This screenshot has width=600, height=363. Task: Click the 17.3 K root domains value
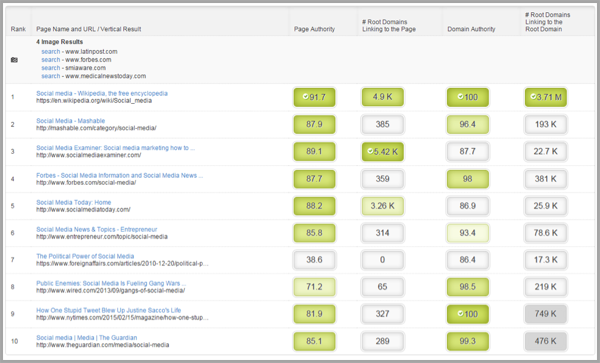(x=546, y=260)
